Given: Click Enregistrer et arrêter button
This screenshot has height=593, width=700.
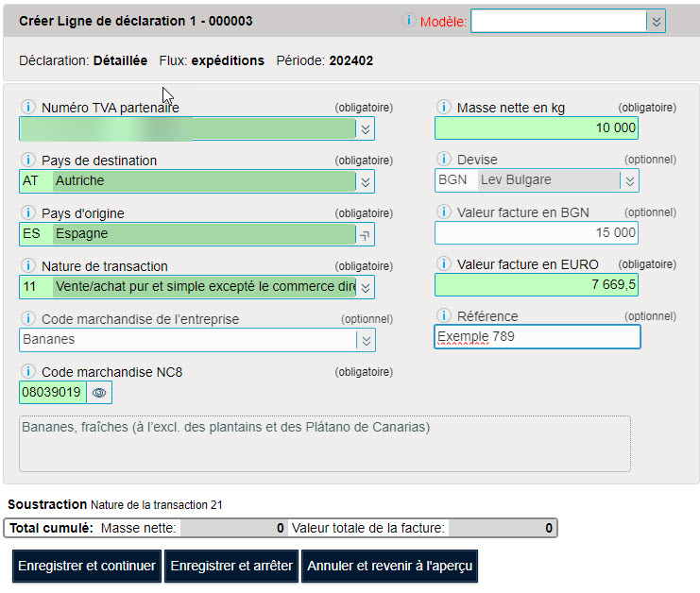Looking at the screenshot, I should pyautogui.click(x=231, y=566).
